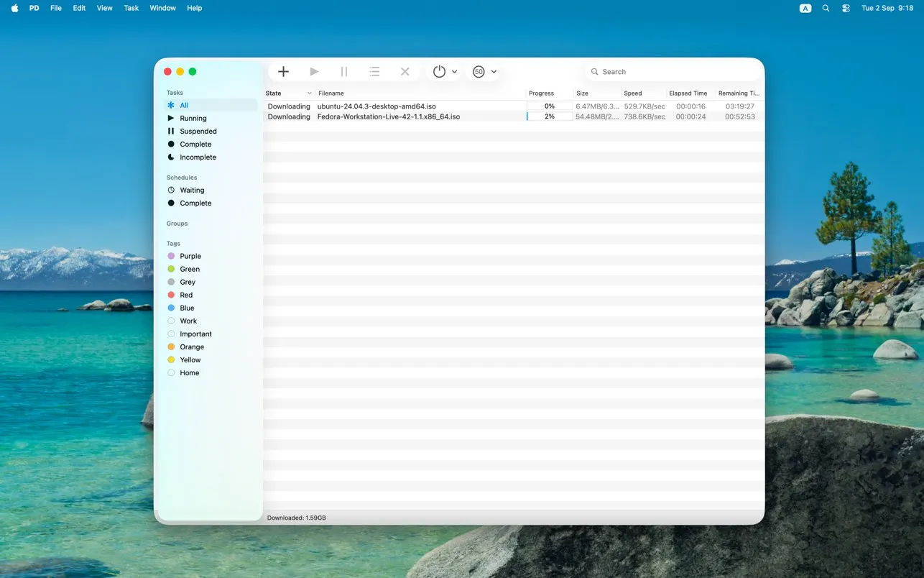Open the power action dropdown chevron
Screen dimensions: 924x578
tap(453, 71)
